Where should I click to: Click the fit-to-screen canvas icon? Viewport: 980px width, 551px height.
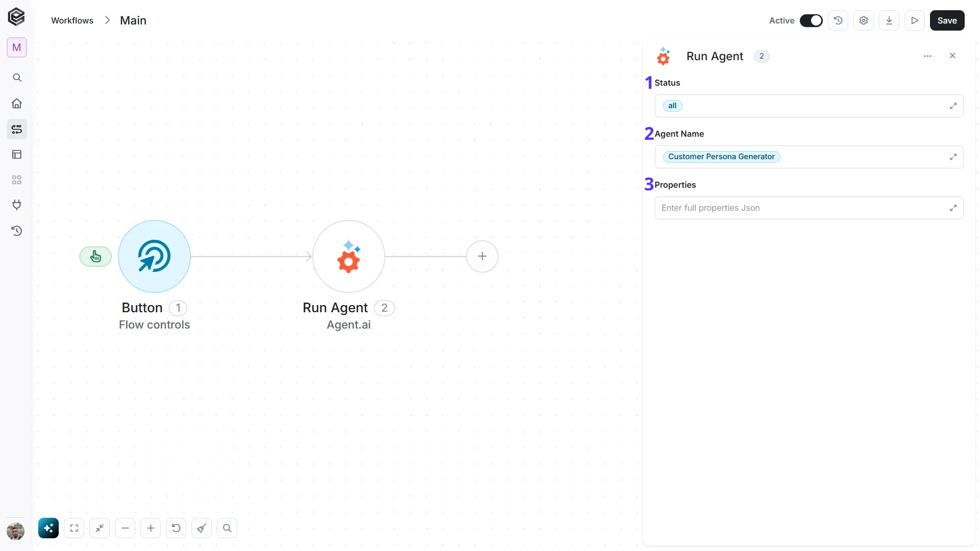tap(74, 528)
